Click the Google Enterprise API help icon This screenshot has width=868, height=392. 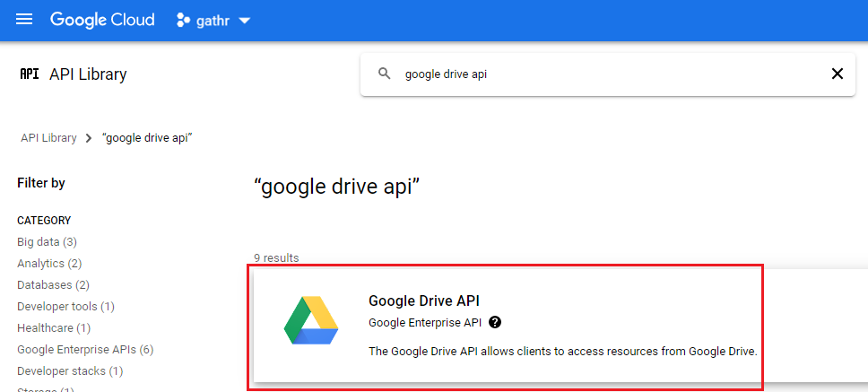click(x=496, y=322)
